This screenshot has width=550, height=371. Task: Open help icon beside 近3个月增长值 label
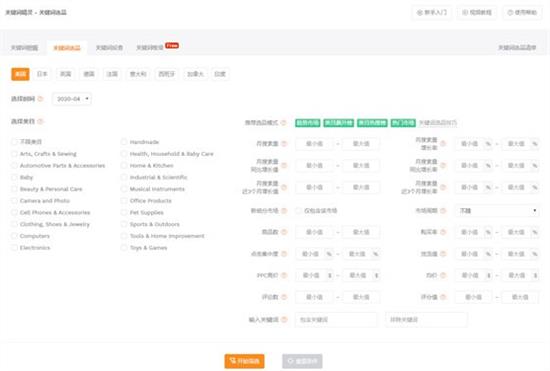click(284, 188)
